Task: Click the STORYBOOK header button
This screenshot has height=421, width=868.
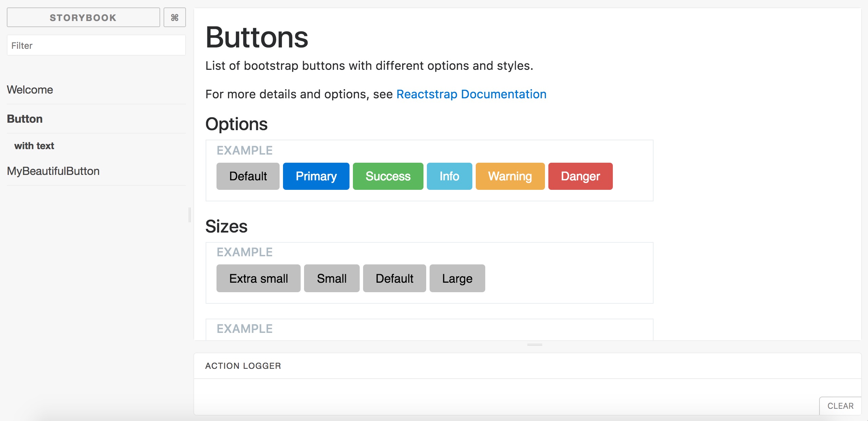Action: pyautogui.click(x=83, y=17)
